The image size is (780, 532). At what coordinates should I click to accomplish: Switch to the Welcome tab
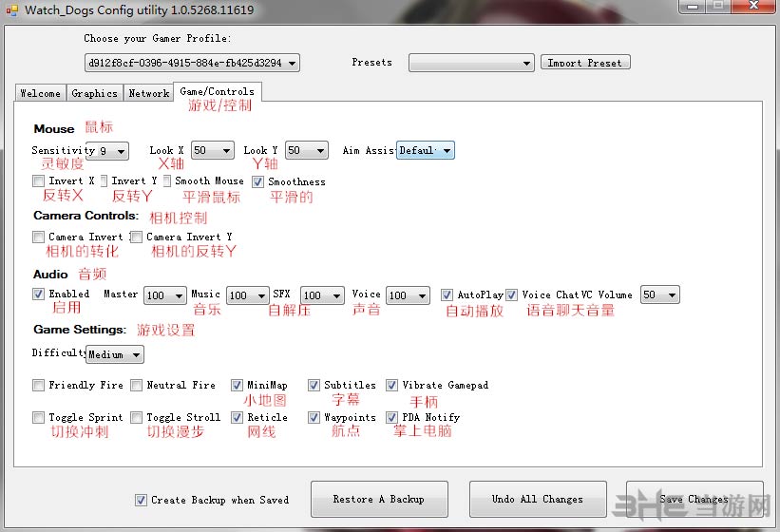coord(40,93)
